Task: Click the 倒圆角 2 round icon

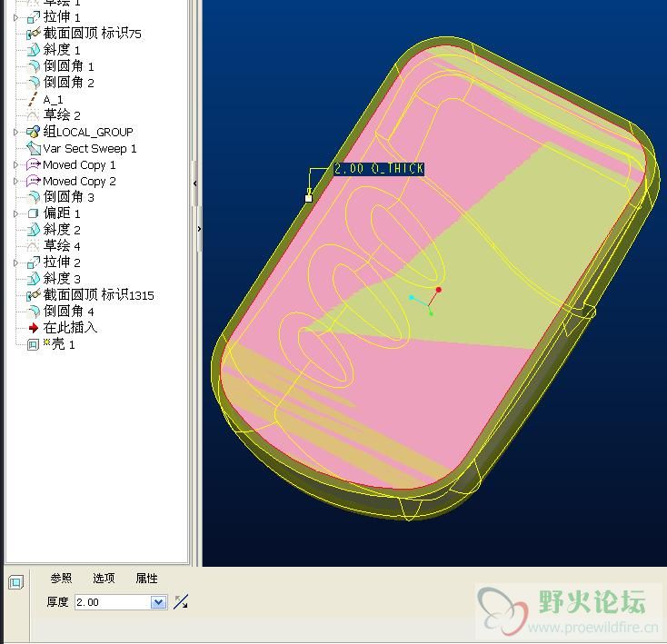Action: coord(34,83)
